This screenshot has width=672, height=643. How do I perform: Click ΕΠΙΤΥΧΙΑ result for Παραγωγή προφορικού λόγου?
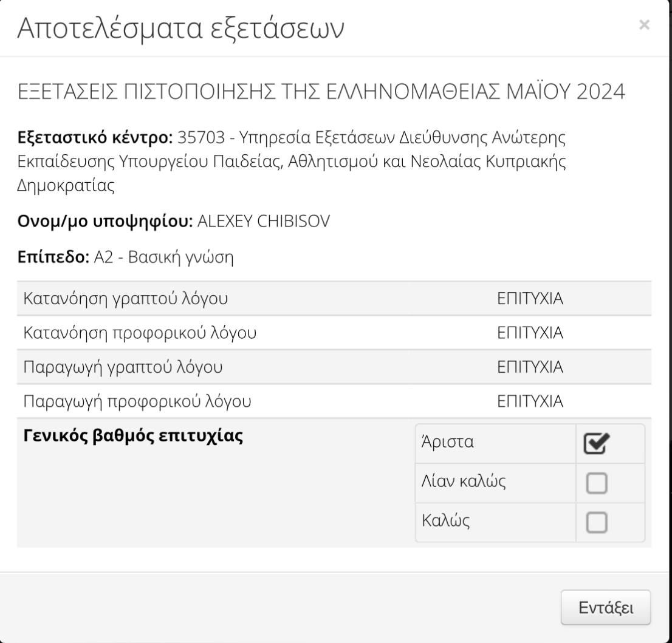[x=530, y=401]
